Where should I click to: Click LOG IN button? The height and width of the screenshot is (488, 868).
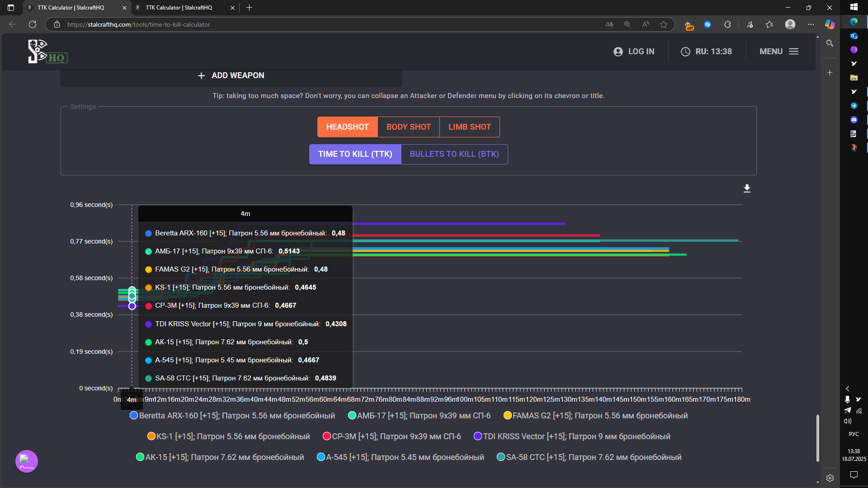point(634,52)
